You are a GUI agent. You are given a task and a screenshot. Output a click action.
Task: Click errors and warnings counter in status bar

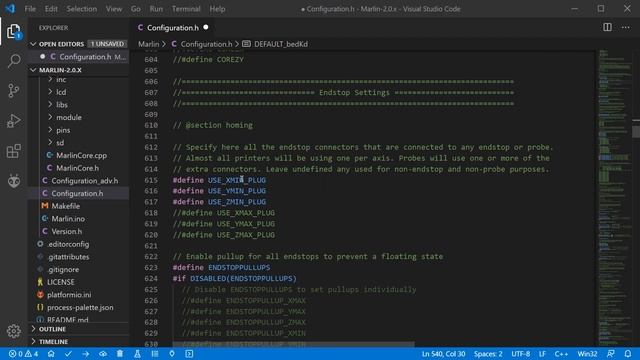pos(24,354)
